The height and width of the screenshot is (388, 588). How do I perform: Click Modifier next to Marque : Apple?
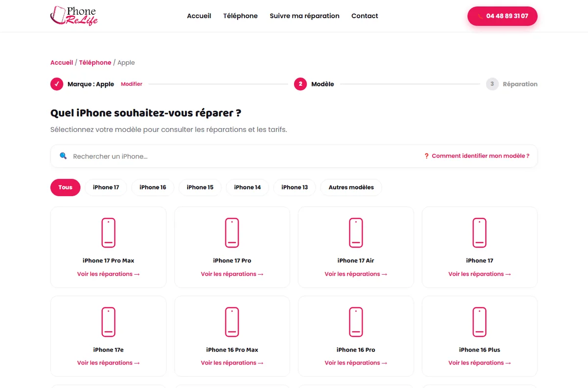pyautogui.click(x=131, y=84)
